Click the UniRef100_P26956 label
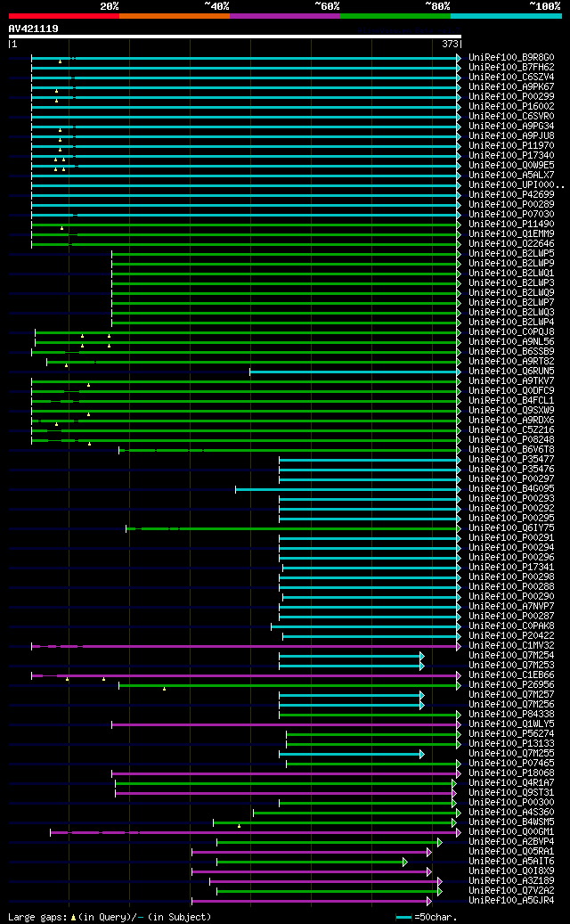Viewport: 570px width, 924px height. pyautogui.click(x=511, y=684)
